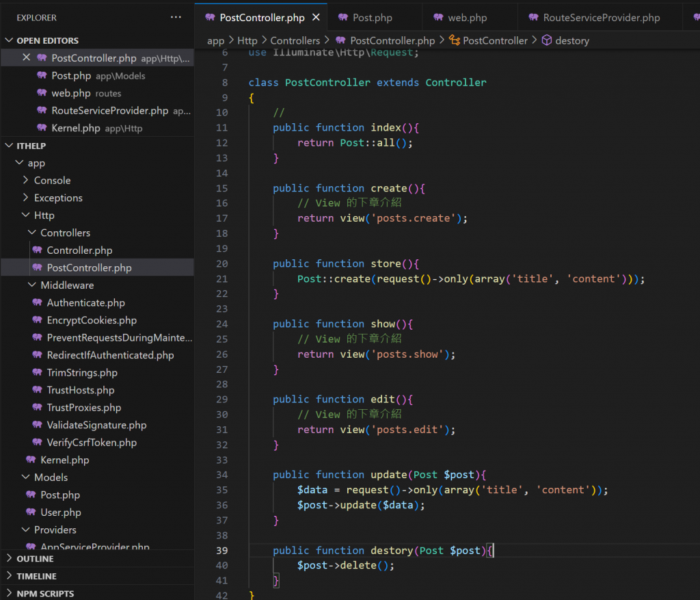The height and width of the screenshot is (600, 700).
Task: Click the 'posts.edit' string on line 31
Action: coord(407,430)
